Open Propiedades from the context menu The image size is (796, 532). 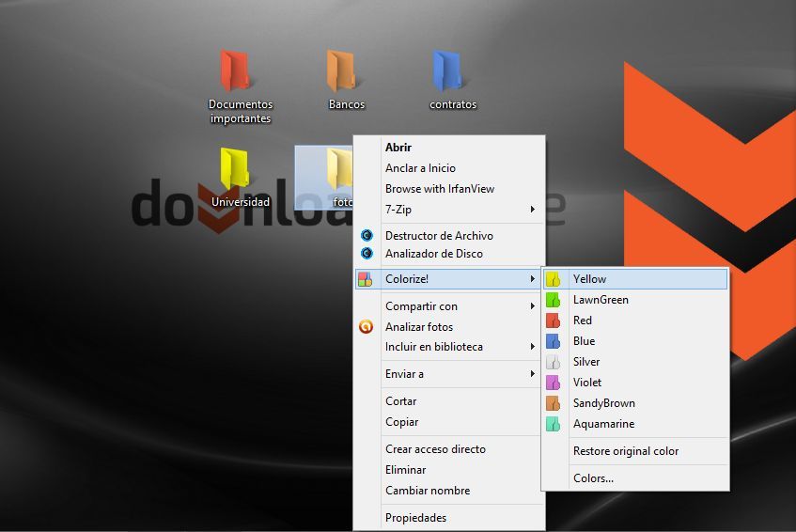449,518
